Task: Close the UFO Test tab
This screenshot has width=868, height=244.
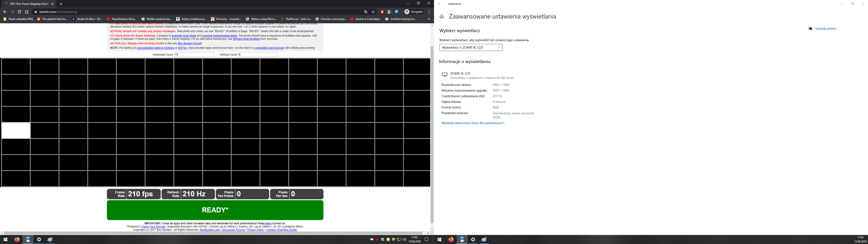Action: (52, 4)
